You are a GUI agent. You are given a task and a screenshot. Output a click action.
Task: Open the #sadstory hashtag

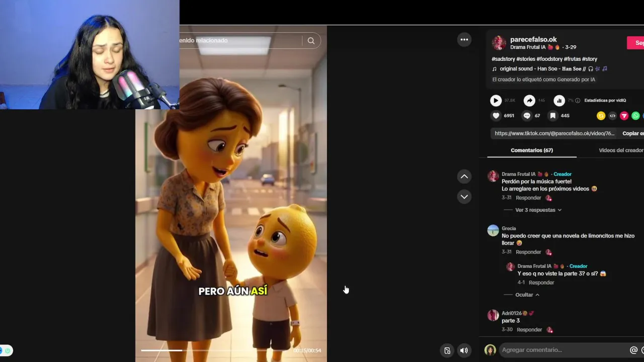[503, 59]
